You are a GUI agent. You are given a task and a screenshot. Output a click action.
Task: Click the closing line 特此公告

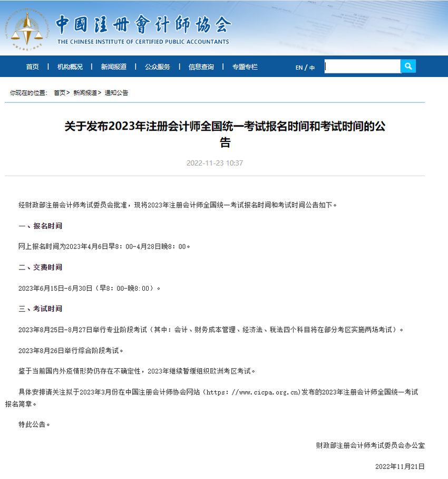(x=34, y=425)
